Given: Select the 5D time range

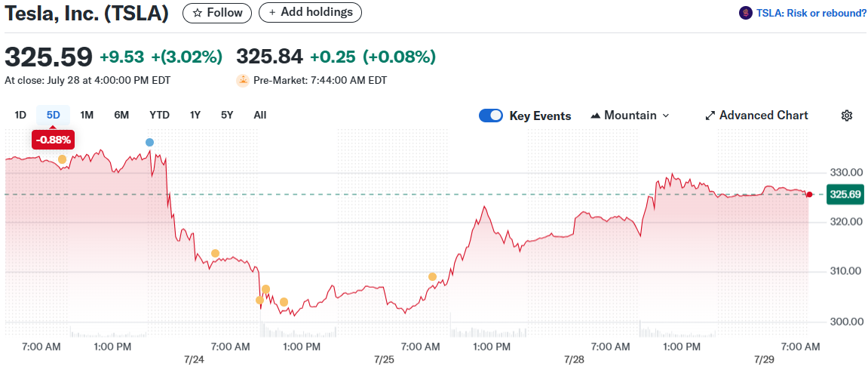Looking at the screenshot, I should point(53,116).
